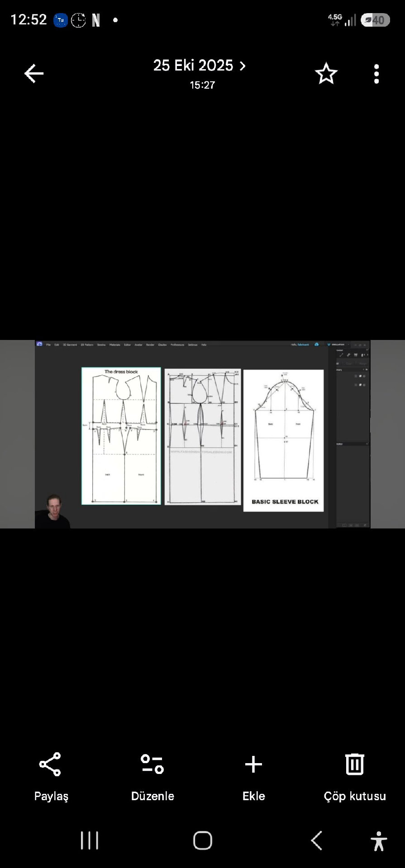This screenshot has height=868, width=405.
Task: Tap the dress block pattern in the photo
Action: [x=121, y=436]
